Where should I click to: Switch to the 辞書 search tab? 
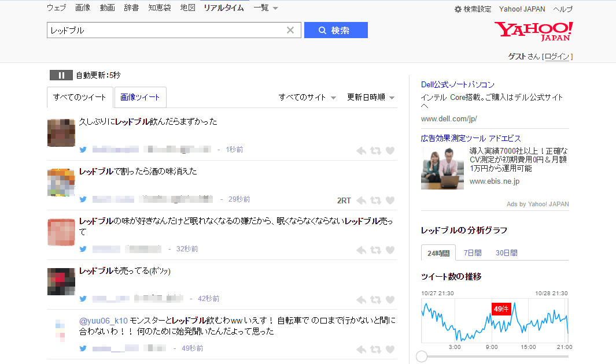click(x=131, y=8)
